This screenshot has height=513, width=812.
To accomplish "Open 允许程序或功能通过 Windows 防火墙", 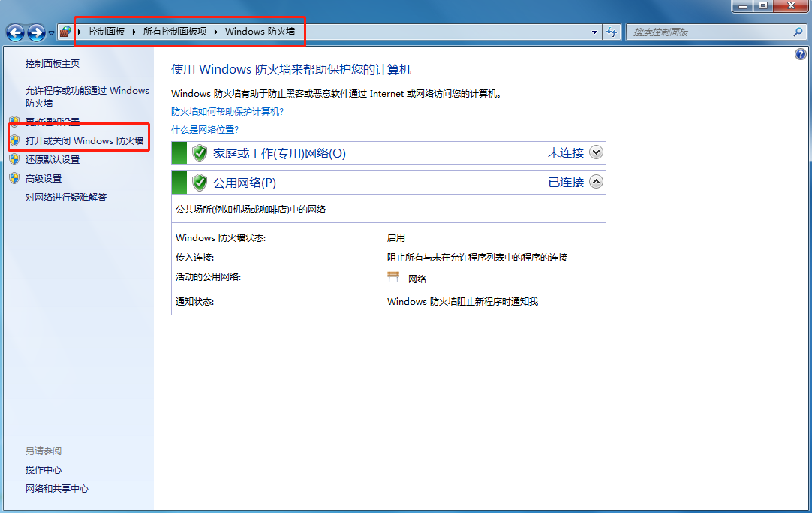I will [x=87, y=97].
